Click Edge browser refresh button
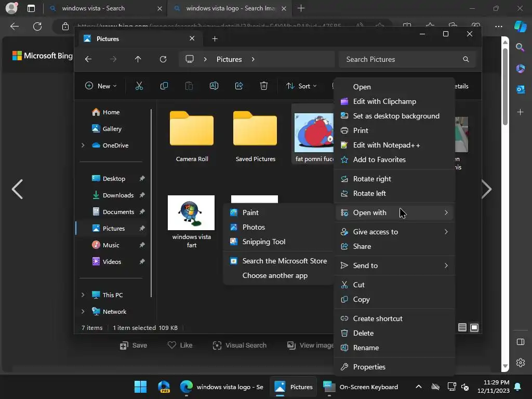The width and height of the screenshot is (532, 399). (x=37, y=26)
